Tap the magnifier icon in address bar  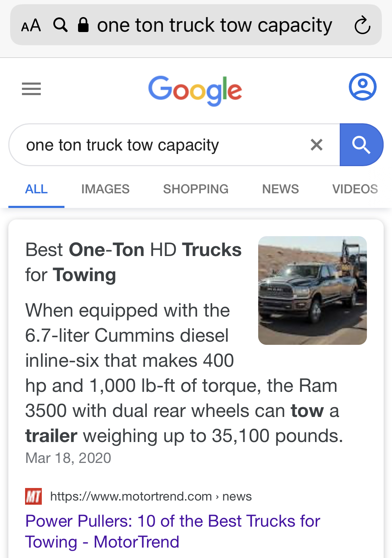60,25
